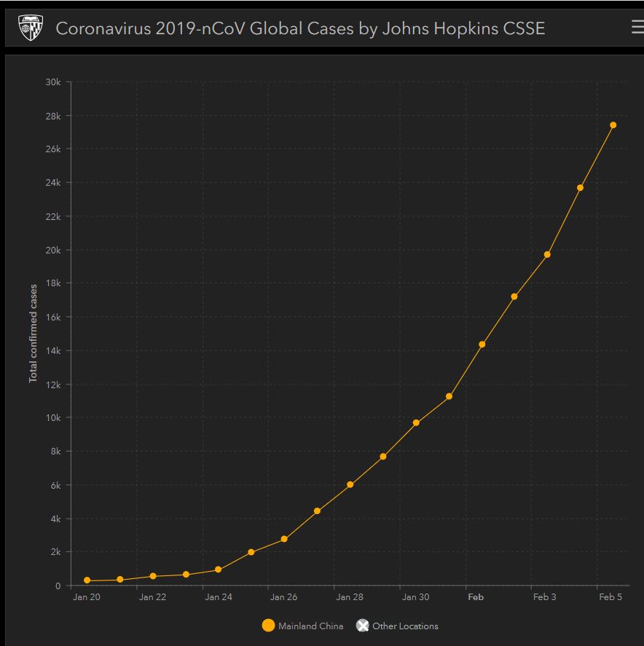
Task: Click the dashboard title text
Action: click(300, 28)
